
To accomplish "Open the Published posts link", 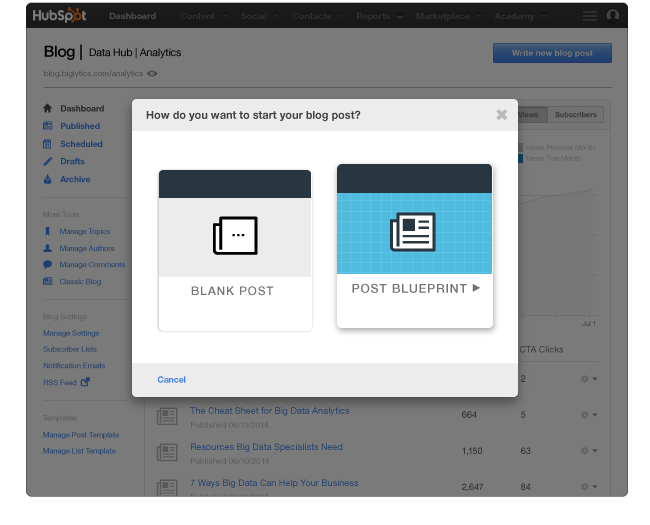I will [80, 126].
